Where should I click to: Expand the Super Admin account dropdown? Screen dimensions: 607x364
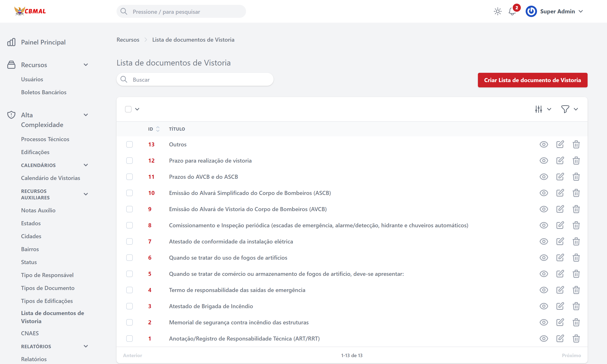point(562,11)
